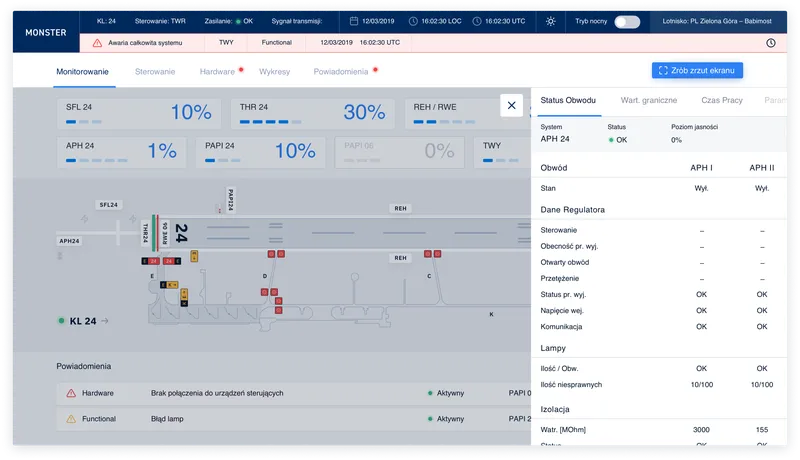Click the brightness sun icon
Screen dimensions: 800x460
pyautogui.click(x=551, y=21)
